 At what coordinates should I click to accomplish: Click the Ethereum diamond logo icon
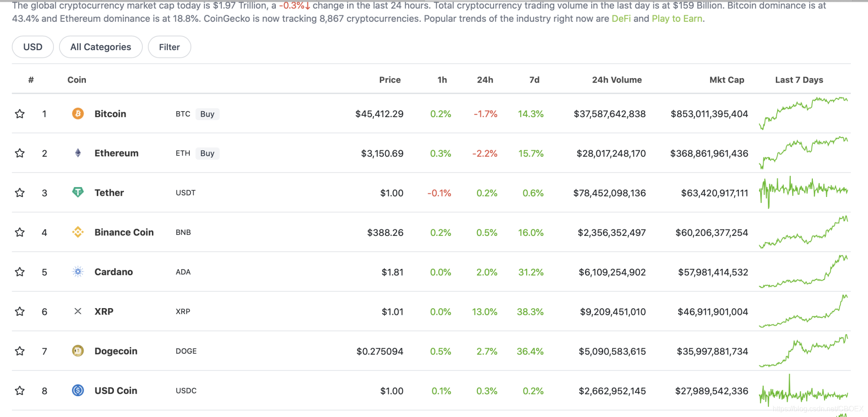point(78,153)
